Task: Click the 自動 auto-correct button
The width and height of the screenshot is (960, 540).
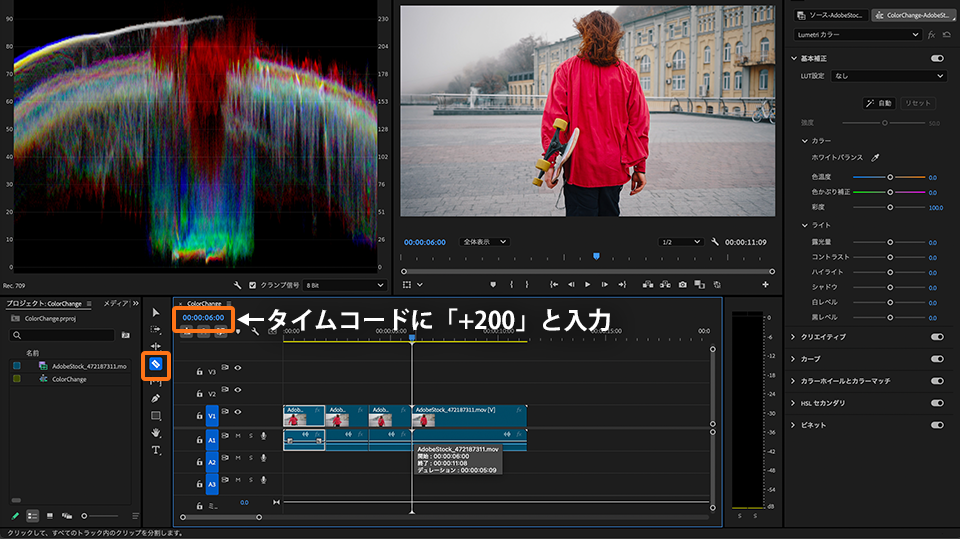Action: (x=880, y=103)
